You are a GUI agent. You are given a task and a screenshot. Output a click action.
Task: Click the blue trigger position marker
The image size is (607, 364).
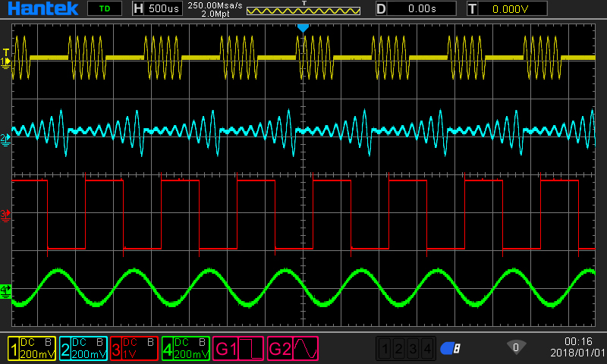pos(303,28)
